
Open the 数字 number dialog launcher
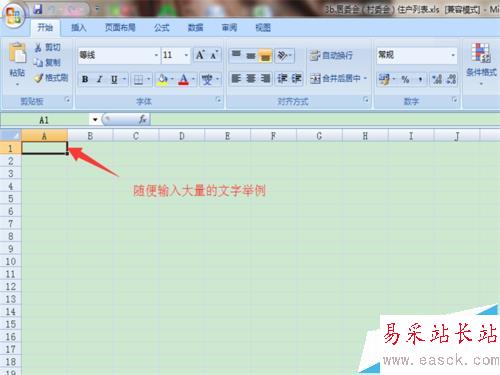point(454,99)
